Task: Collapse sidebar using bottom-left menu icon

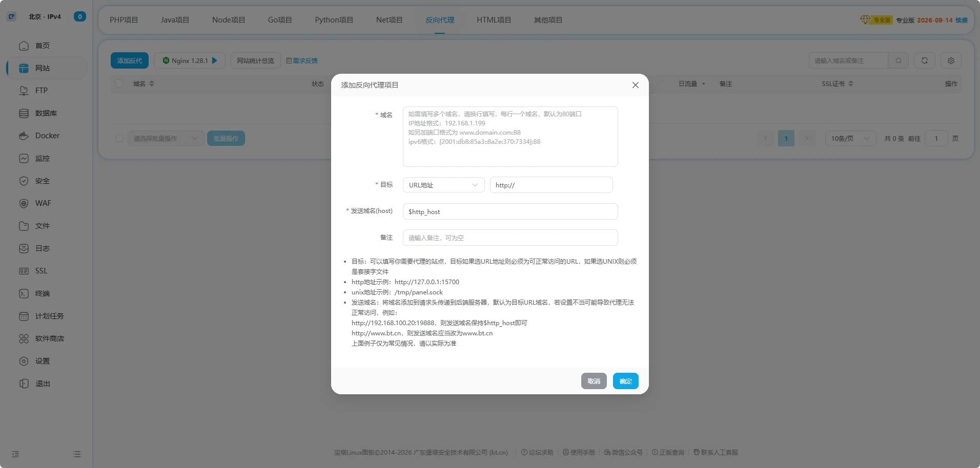Action: 15,454
